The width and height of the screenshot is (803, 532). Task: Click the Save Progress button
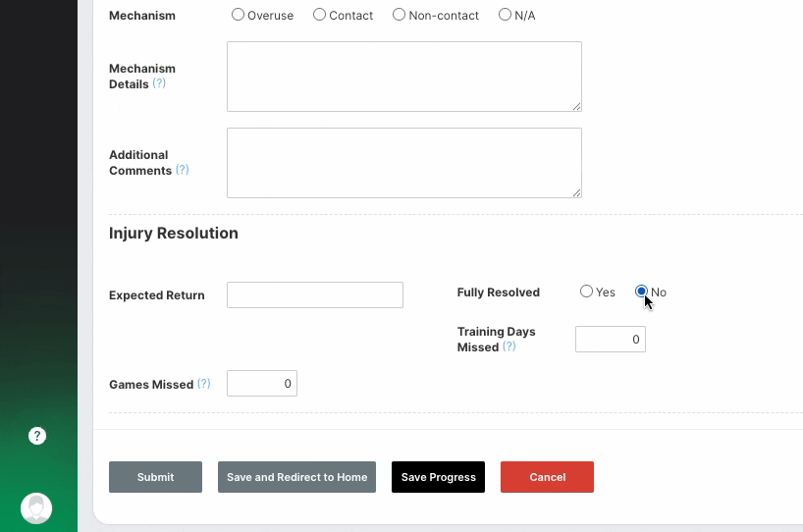click(439, 477)
